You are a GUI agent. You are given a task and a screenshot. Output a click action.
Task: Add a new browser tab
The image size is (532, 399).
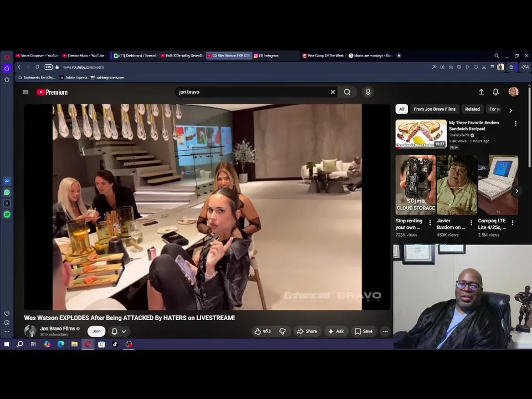[x=399, y=55]
